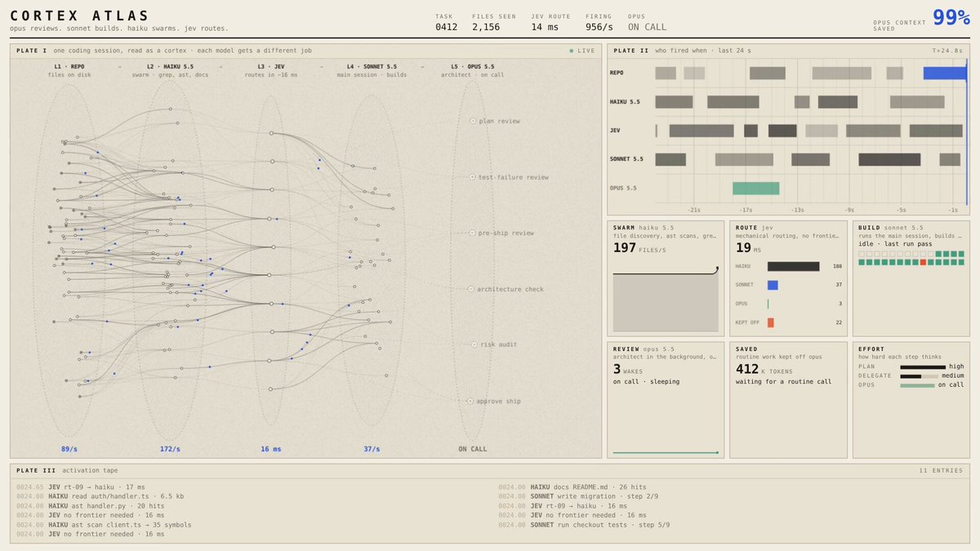The image size is (980, 551).
Task: Select the L3 · JEV layer heading
Action: [x=271, y=67]
